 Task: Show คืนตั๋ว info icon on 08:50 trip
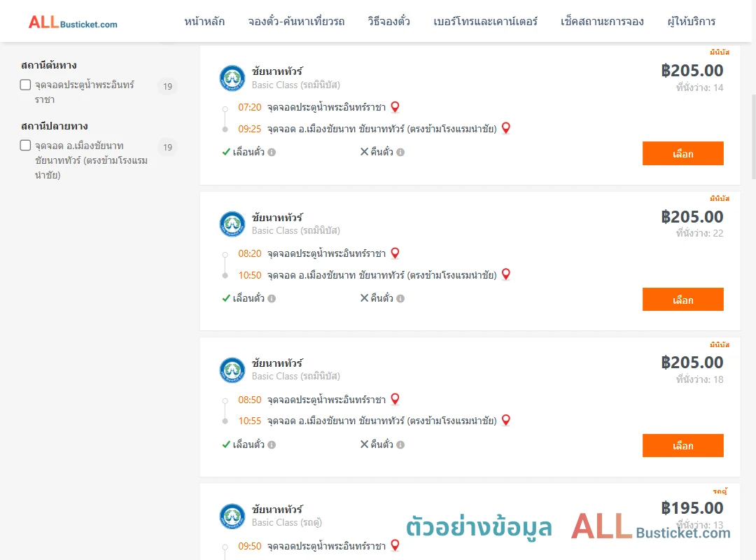[400, 444]
